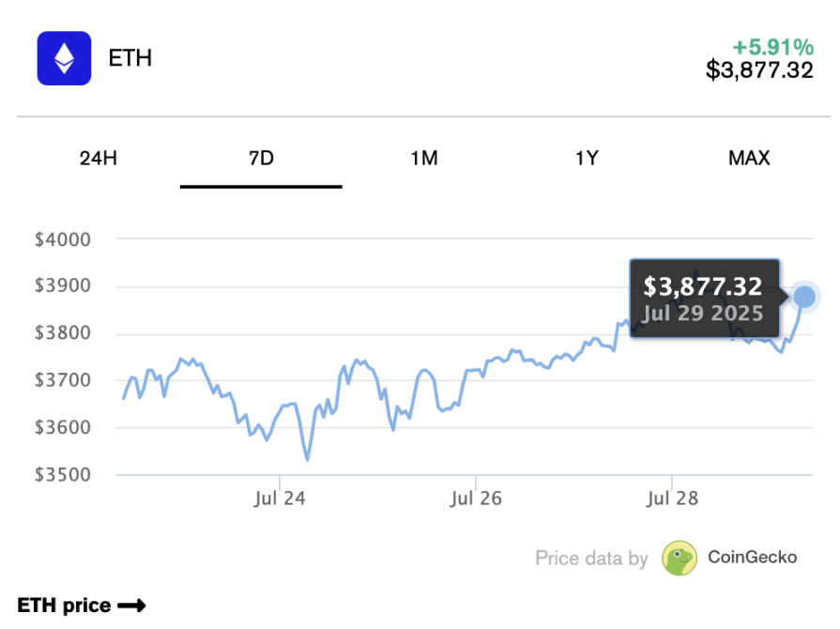
Task: Click the $3,877.32 header price
Action: click(759, 70)
